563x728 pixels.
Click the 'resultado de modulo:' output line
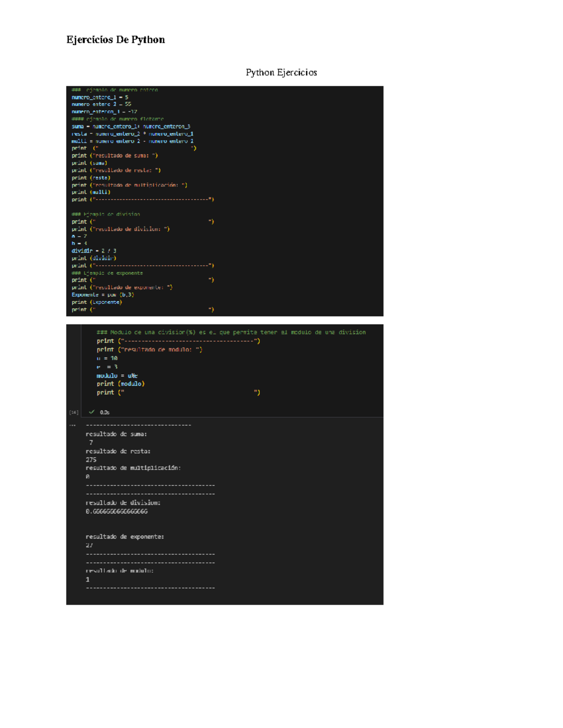point(119,571)
